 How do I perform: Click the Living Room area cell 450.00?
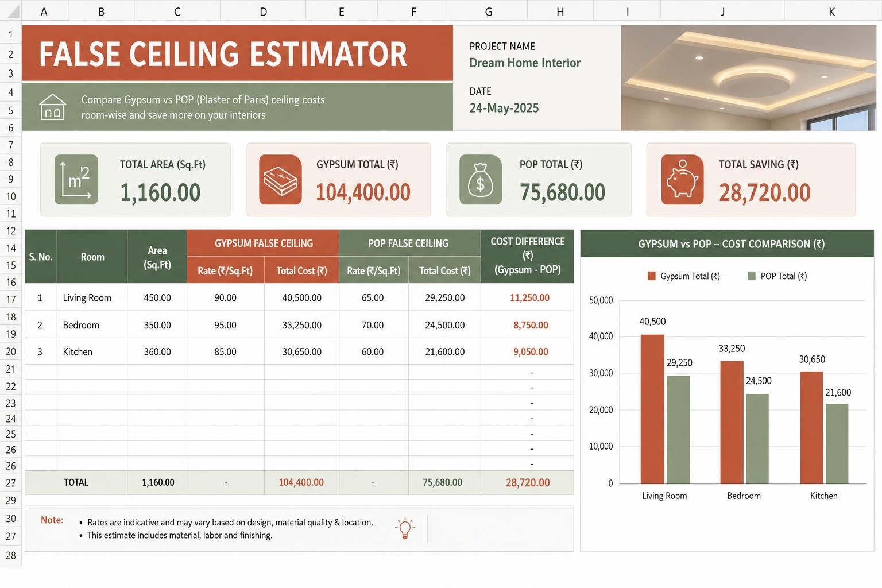pos(157,297)
